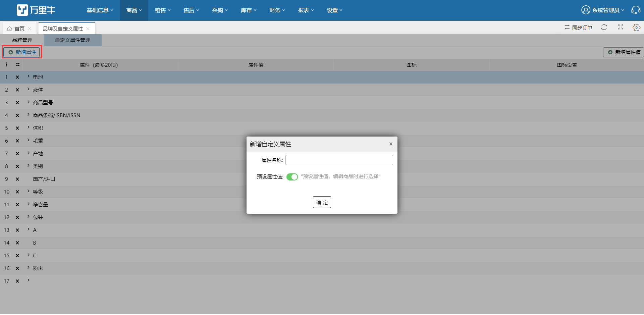Click the 属性名称 input field
The width and height of the screenshot is (644, 315).
[x=339, y=160]
